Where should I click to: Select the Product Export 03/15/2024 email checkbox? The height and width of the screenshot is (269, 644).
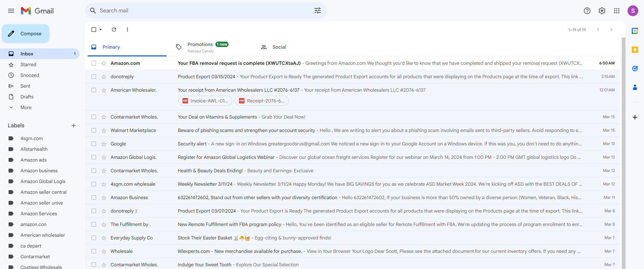[x=94, y=77]
